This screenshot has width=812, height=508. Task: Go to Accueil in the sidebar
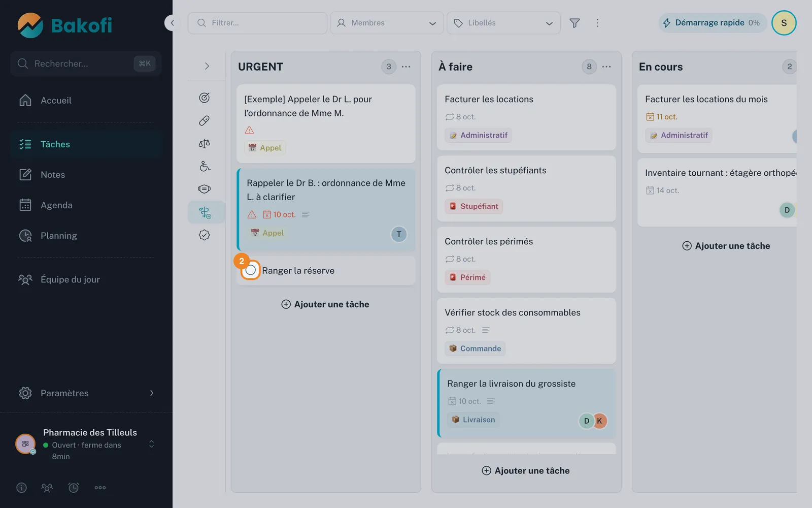click(86, 101)
